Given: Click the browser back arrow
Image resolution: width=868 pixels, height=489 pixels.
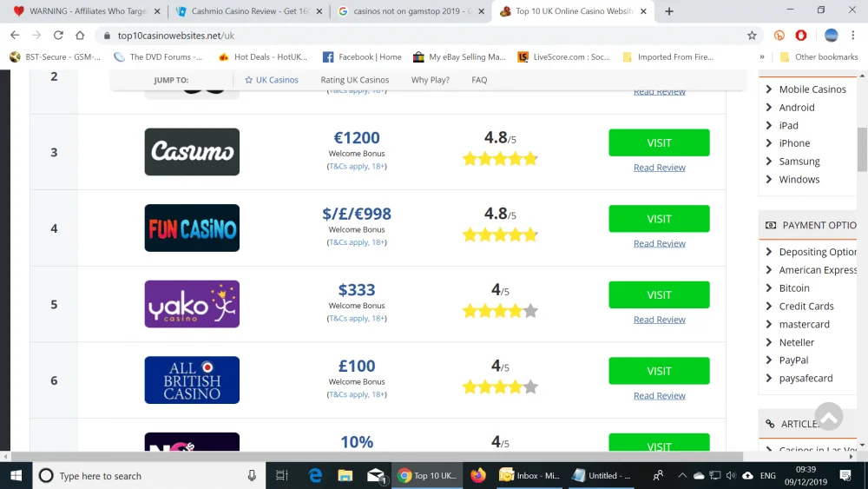Looking at the screenshot, I should tap(15, 36).
